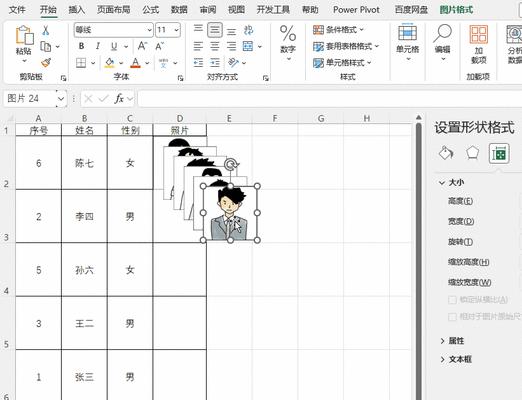The width and height of the screenshot is (522, 400).
Task: Open the File tab
Action: (x=17, y=10)
